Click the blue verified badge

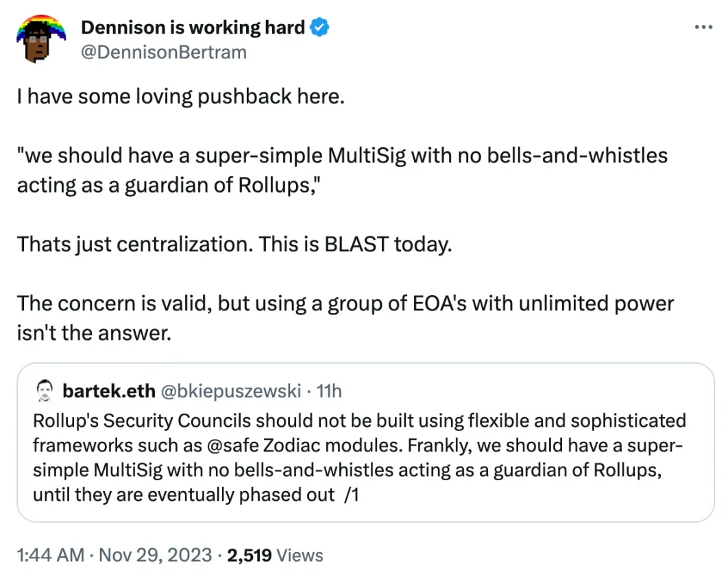[x=320, y=28]
